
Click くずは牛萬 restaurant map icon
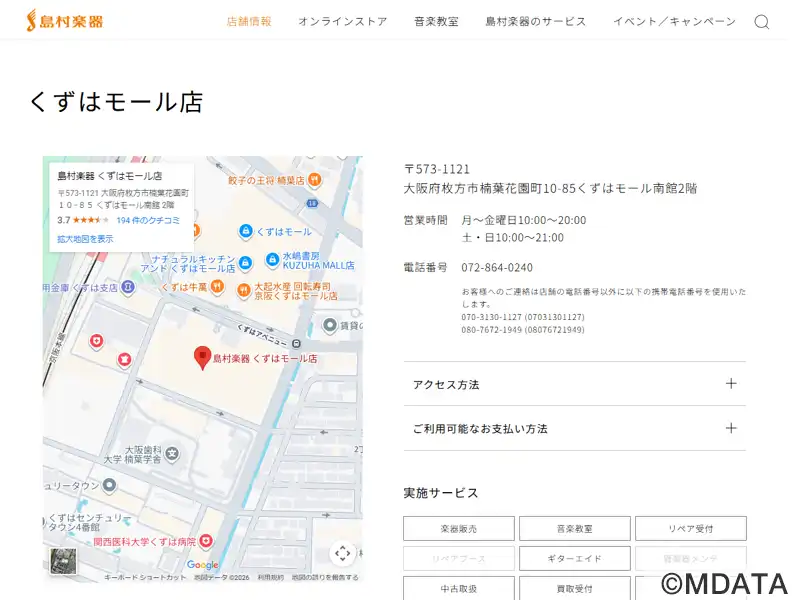click(x=218, y=287)
